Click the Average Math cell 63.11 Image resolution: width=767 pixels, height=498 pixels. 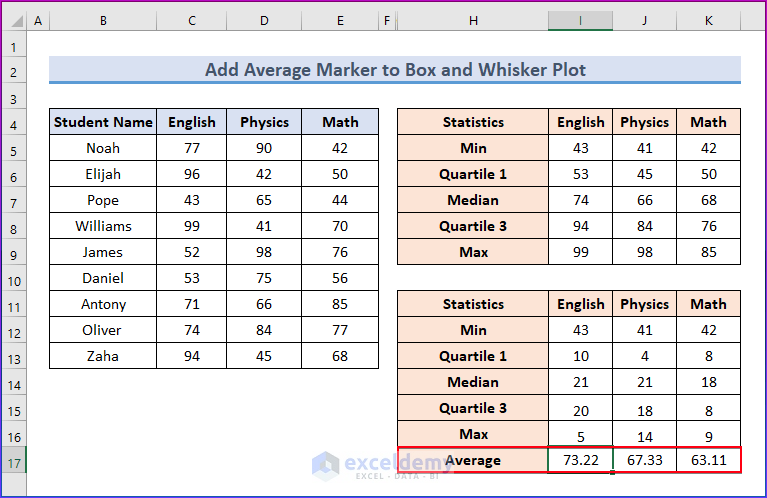[x=708, y=460]
